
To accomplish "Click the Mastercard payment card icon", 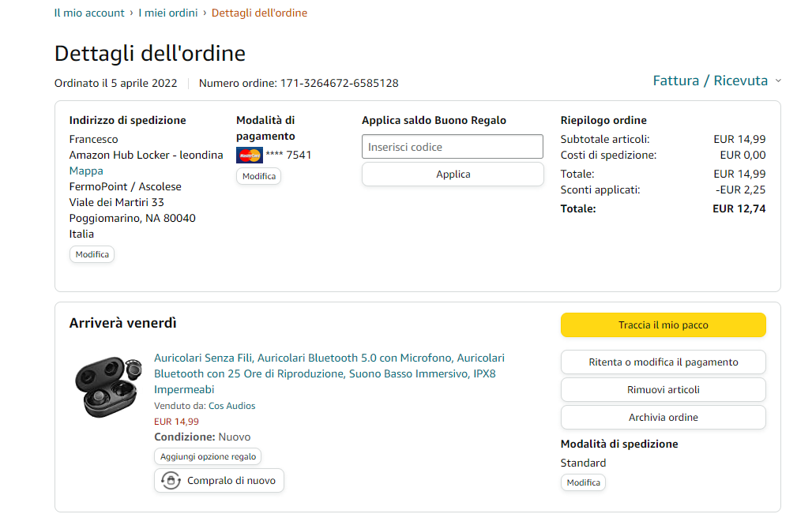I will 249,155.
